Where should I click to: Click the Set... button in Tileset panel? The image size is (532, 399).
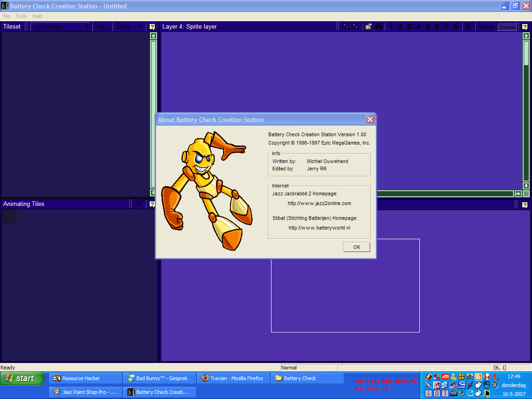coord(102,27)
